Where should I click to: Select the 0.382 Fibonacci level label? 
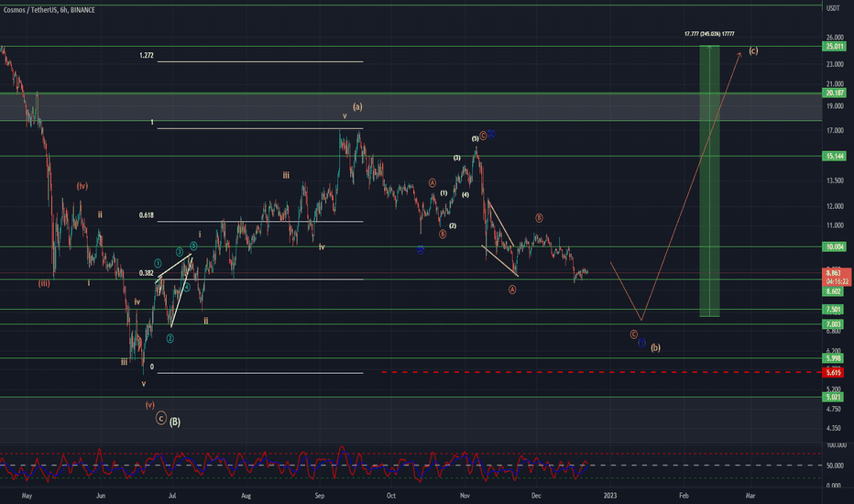click(x=147, y=273)
